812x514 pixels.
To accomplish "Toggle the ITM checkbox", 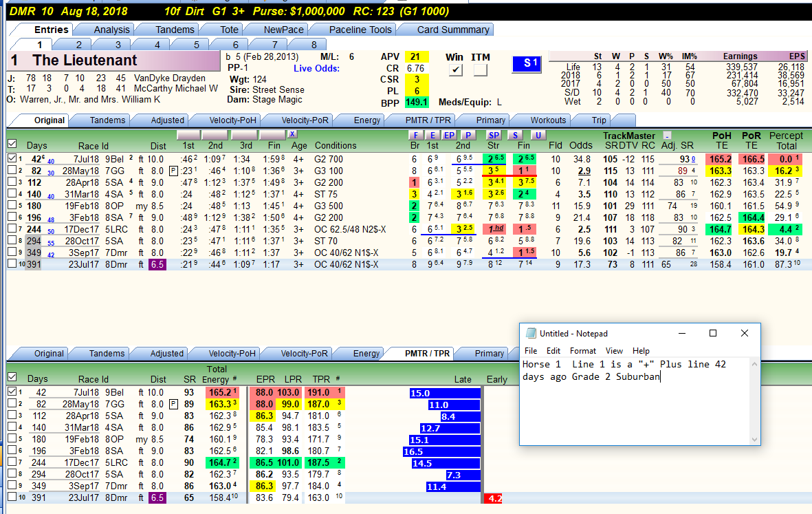I will click(x=481, y=69).
